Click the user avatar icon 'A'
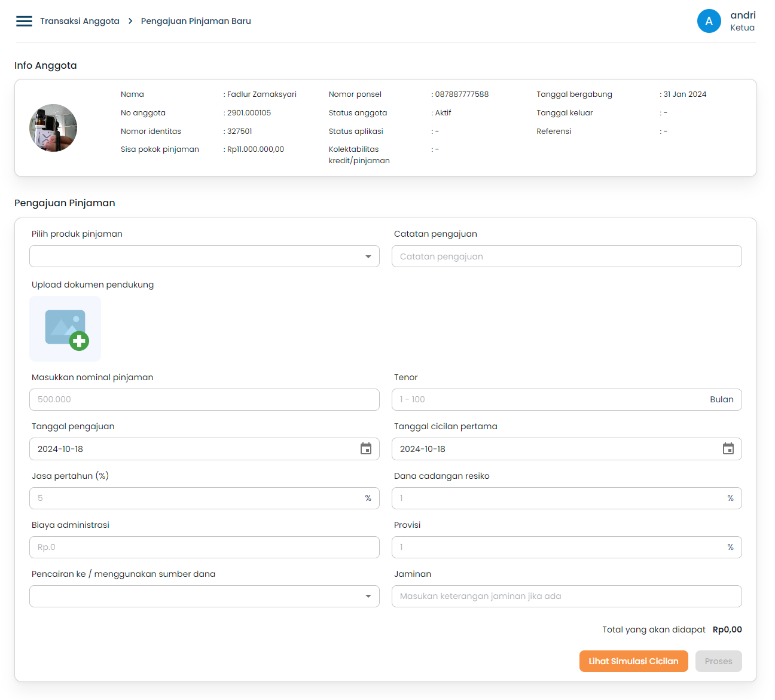The height and width of the screenshot is (700, 775). pos(709,22)
